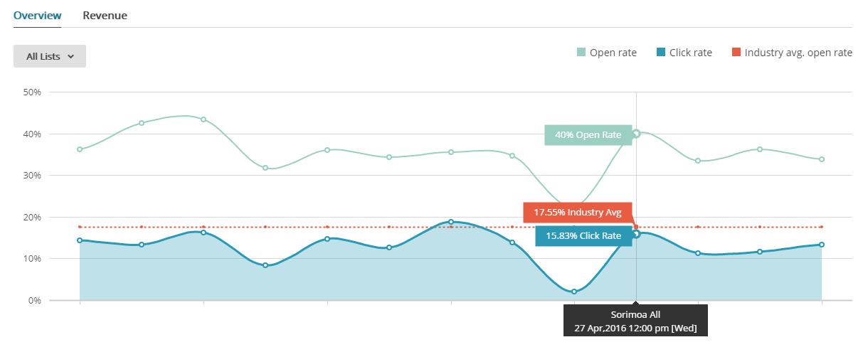
Task: Select the highlighted 15.83% click rate point
Action: 636,234
